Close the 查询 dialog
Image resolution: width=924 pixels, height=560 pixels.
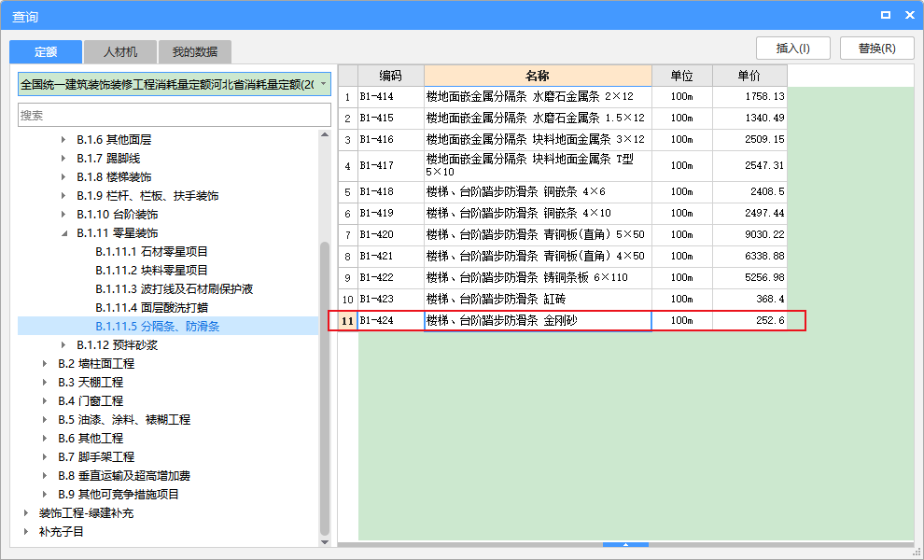[910, 15]
